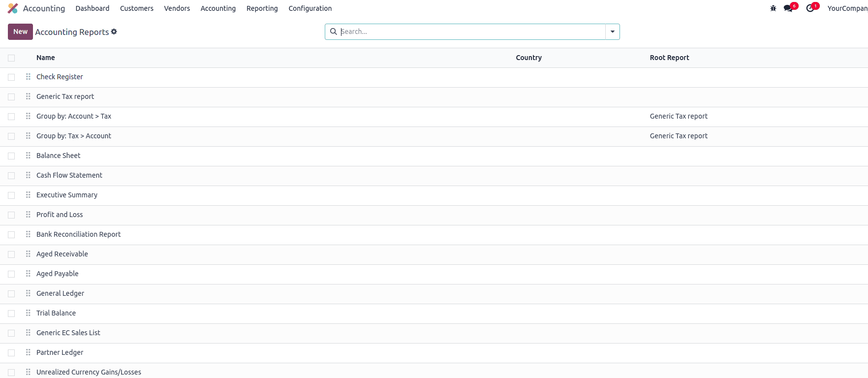Screen dimensions: 868x378
Task: Open the Generic EC Sales List record
Action: 68,333
